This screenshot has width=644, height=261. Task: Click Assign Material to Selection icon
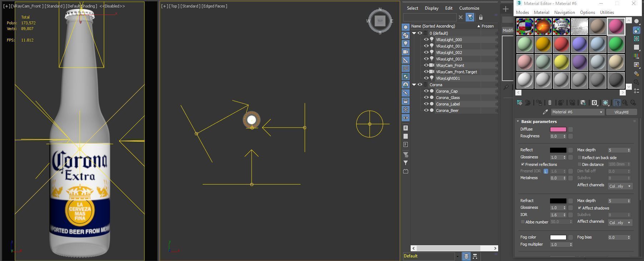pos(539,103)
